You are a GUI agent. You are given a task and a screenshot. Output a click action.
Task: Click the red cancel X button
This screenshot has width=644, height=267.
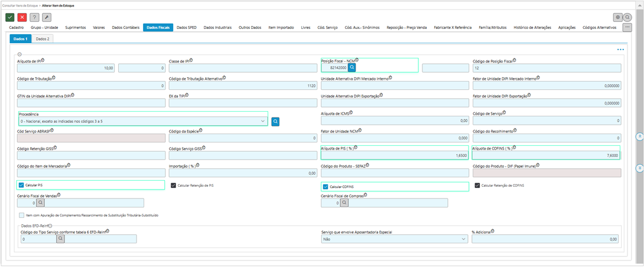[x=22, y=17]
